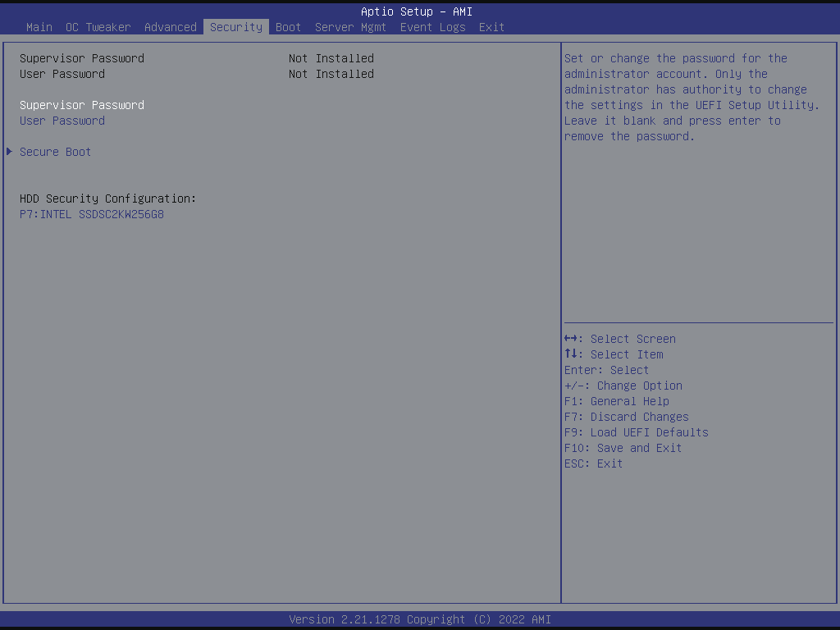This screenshot has height=630, width=840.
Task: Switch to the Main tab
Action: (39, 27)
